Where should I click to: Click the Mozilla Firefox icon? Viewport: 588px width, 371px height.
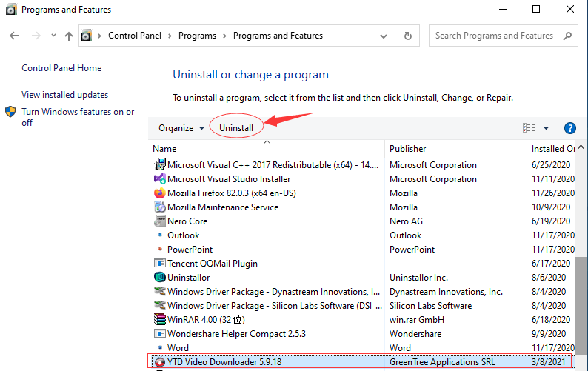(160, 193)
